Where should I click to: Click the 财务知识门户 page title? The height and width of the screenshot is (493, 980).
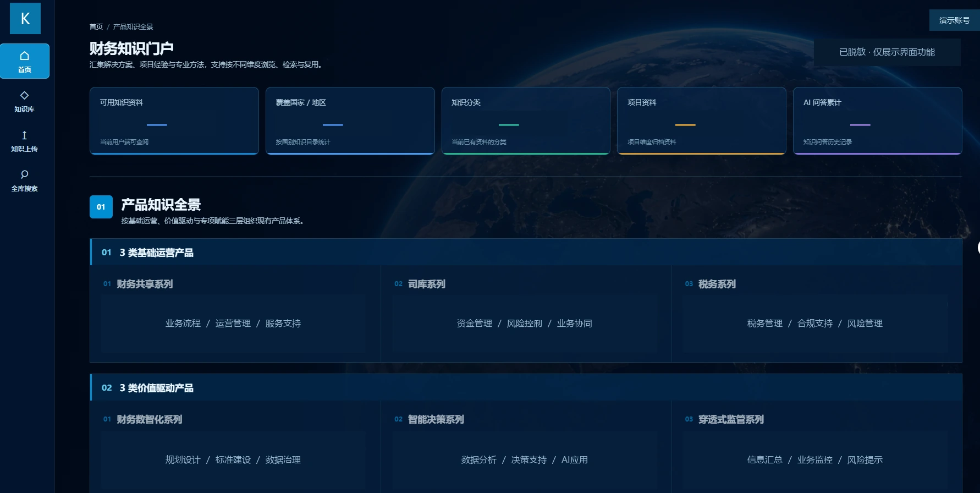(131, 48)
